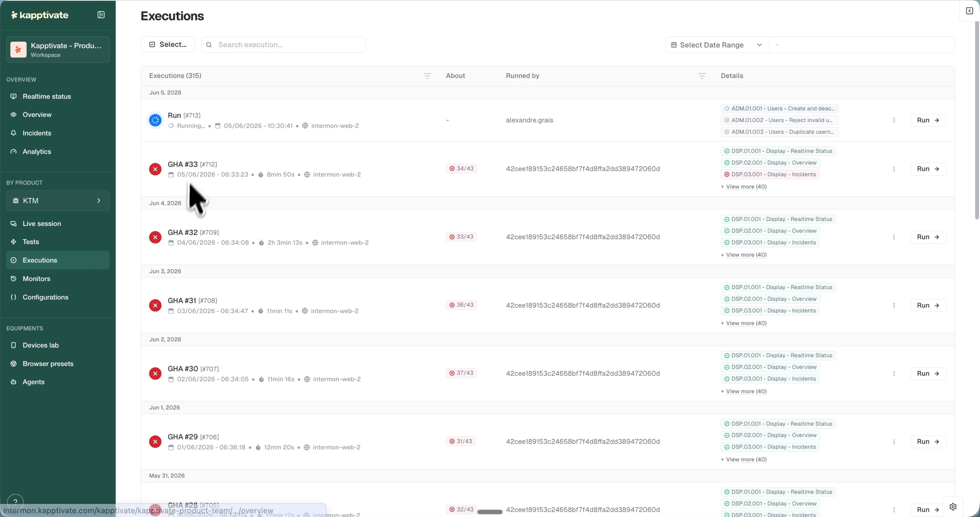The width and height of the screenshot is (980, 517).
Task: Open the 34/43 result badge
Action: 461,169
